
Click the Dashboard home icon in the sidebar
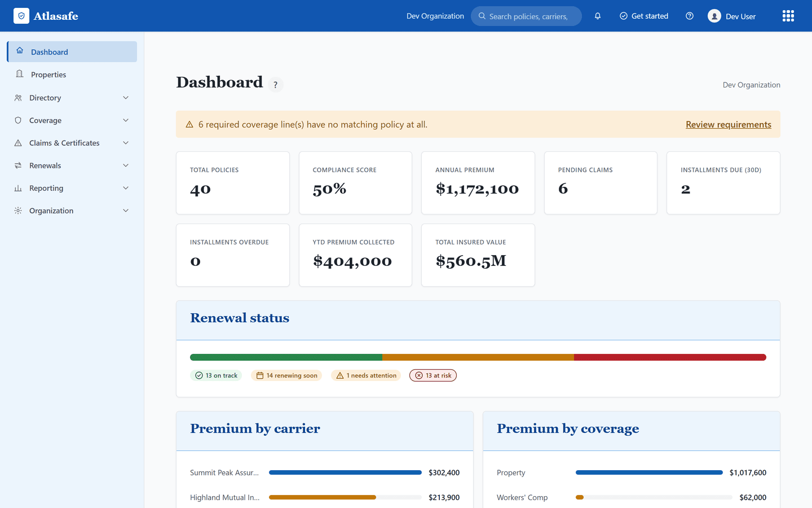coord(20,51)
